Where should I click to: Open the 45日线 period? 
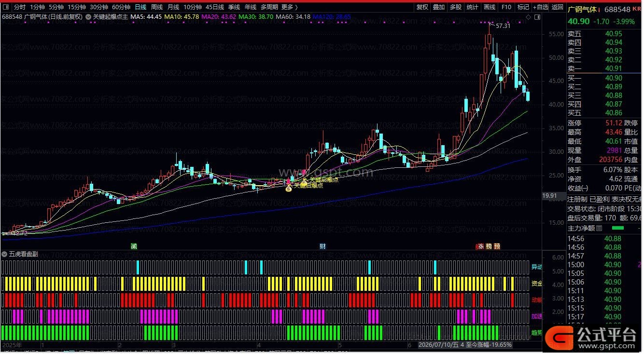pyautogui.click(x=215, y=7)
